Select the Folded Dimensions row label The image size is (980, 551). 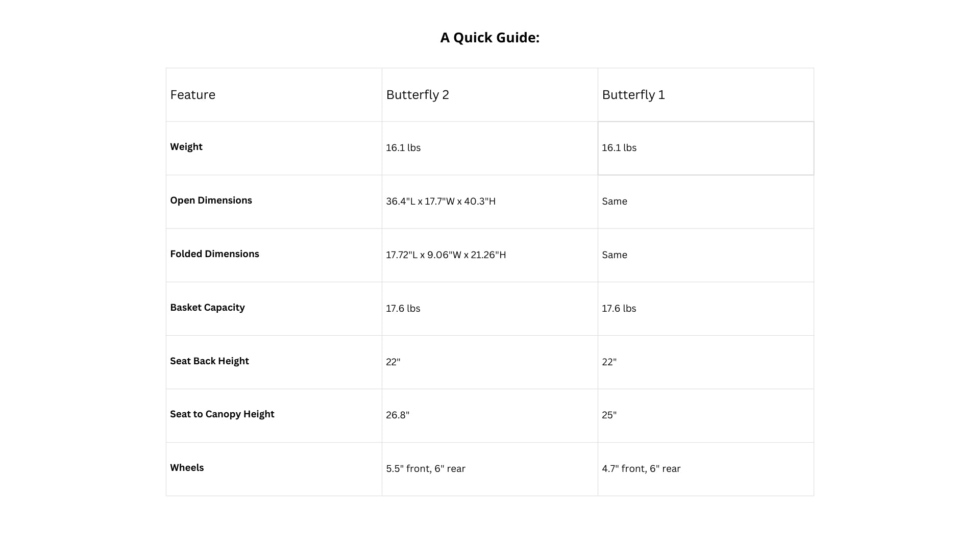tap(214, 254)
